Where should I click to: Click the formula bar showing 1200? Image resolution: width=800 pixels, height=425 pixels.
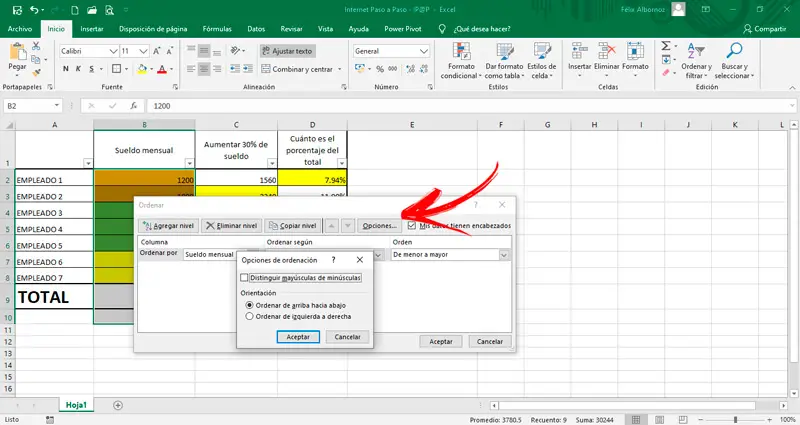(469, 106)
